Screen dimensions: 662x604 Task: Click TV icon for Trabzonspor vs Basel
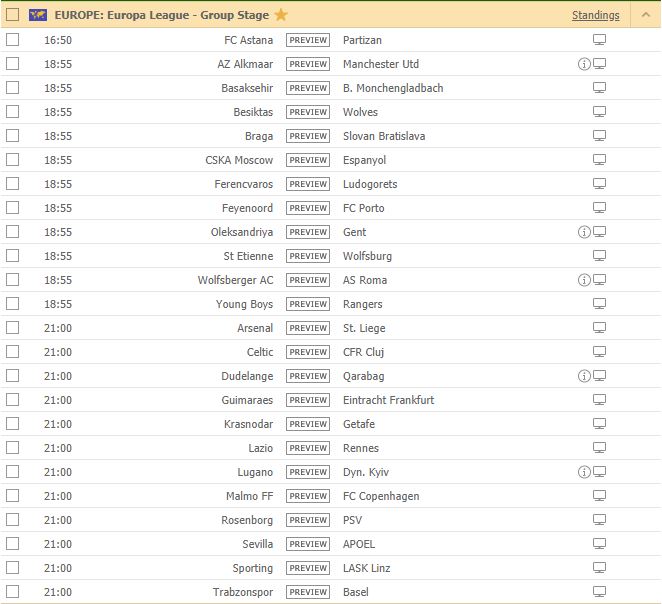click(600, 592)
